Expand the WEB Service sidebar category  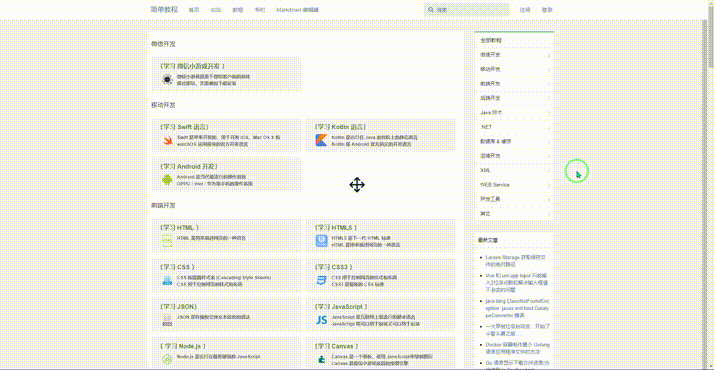pyautogui.click(x=514, y=185)
